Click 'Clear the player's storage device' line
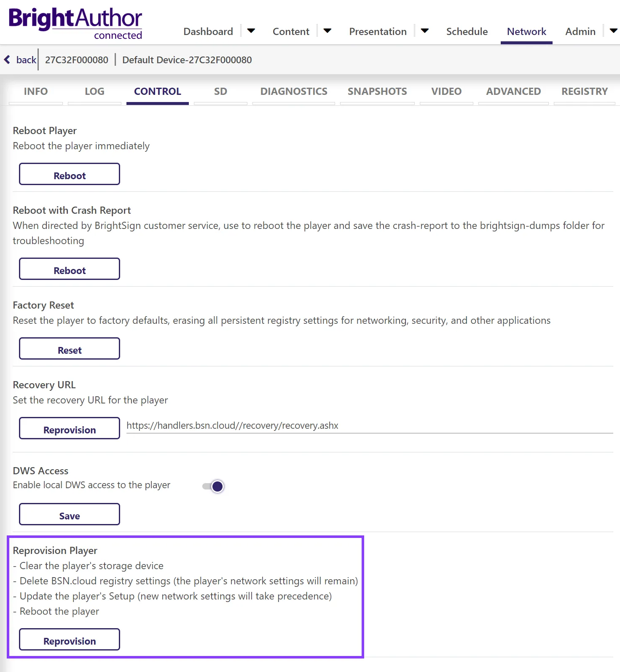 click(88, 566)
